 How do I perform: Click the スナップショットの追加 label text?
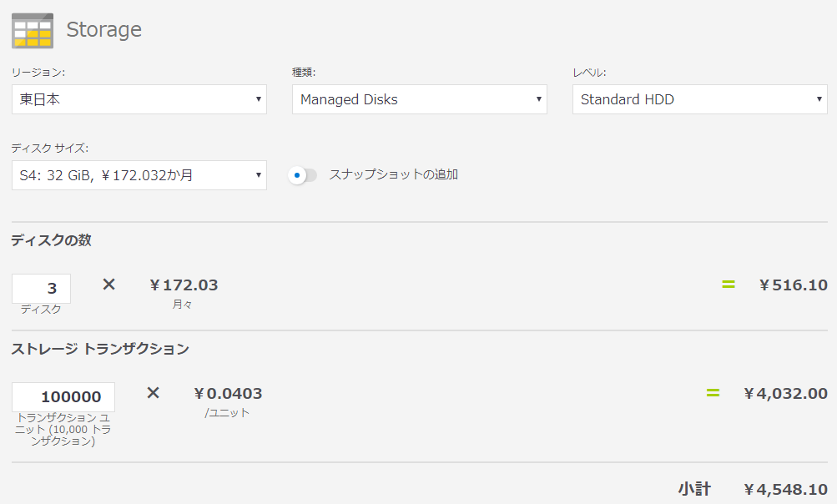click(393, 175)
